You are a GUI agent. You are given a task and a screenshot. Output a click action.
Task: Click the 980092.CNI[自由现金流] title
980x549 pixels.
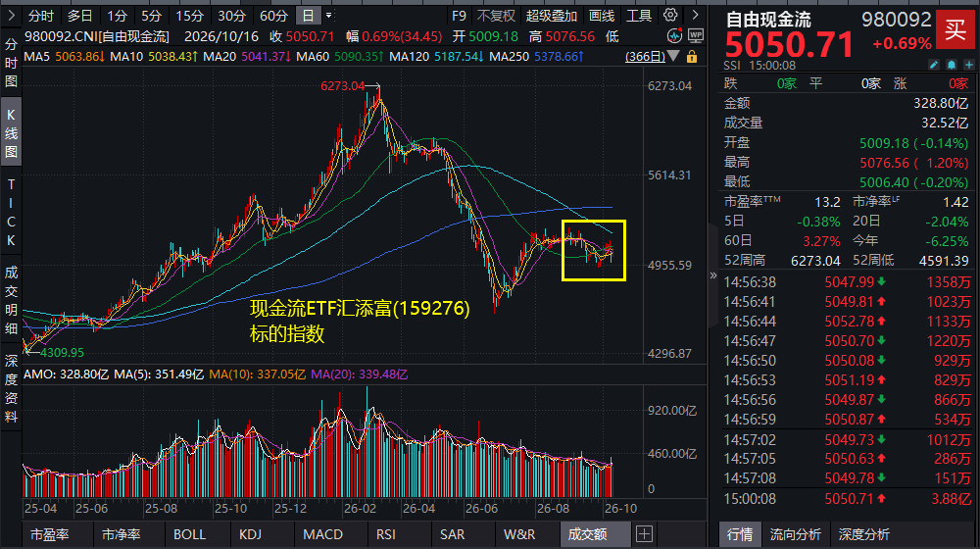point(96,37)
